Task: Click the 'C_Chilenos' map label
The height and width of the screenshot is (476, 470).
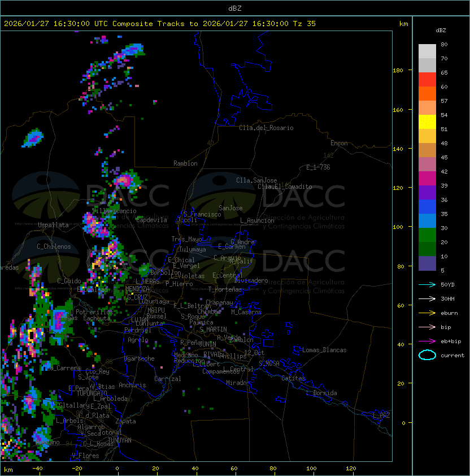Action: (x=54, y=246)
